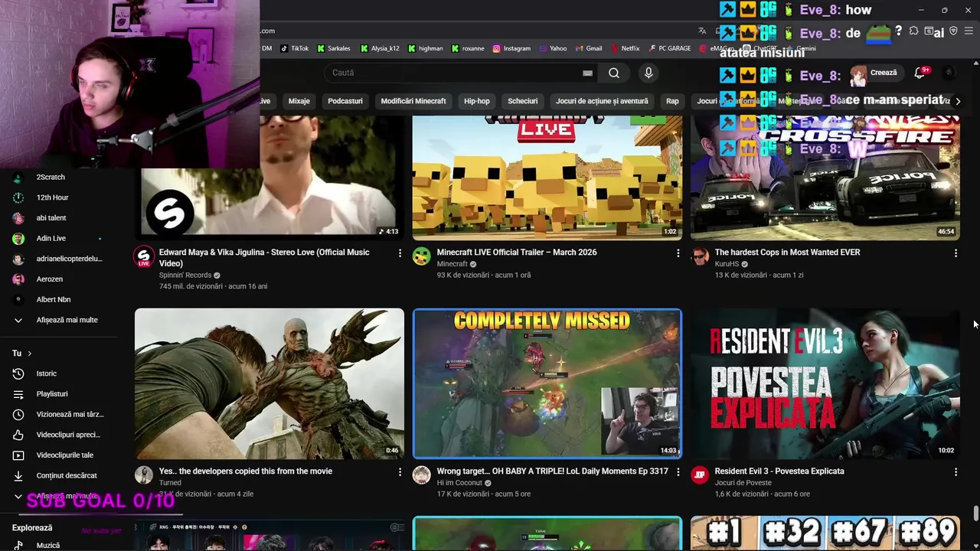This screenshot has height=551, width=980.
Task: Open the YouTube notifications bell
Action: pyautogui.click(x=920, y=73)
